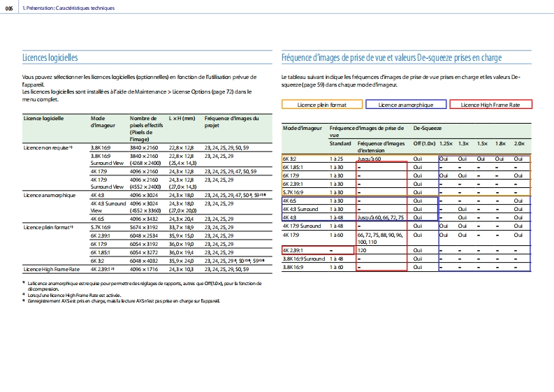This screenshot has width=554, height=392.
Task: Select the '4K 2.39:1' row in red box
Action: coord(296,249)
